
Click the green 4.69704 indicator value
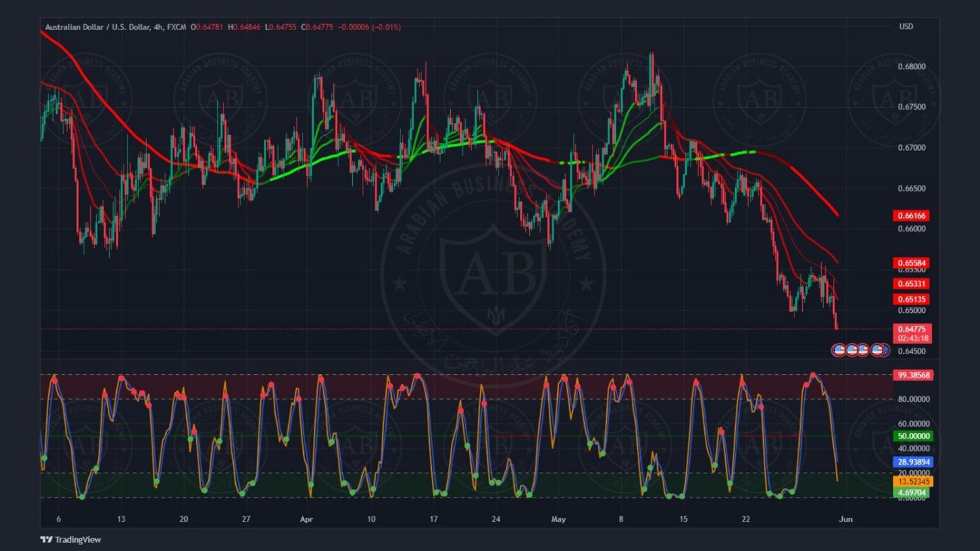click(911, 493)
